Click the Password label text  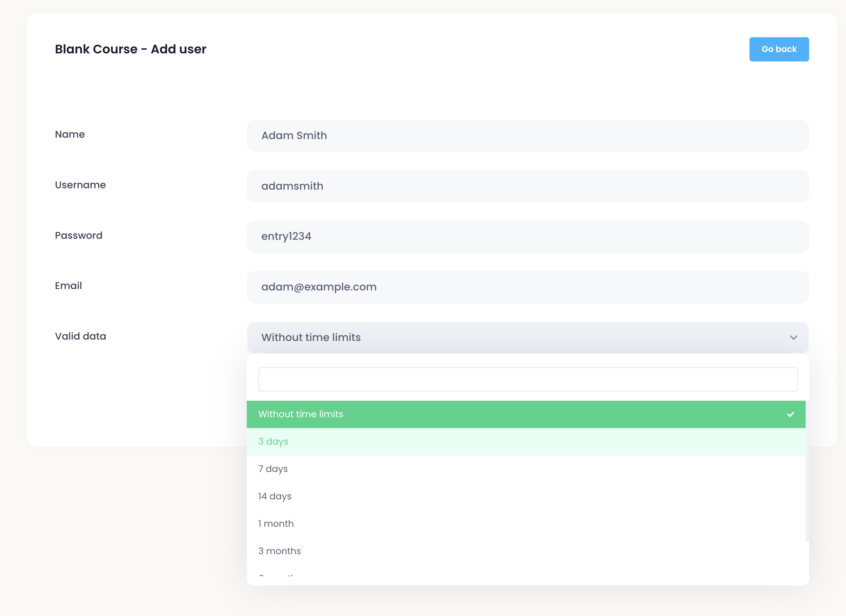pyautogui.click(x=79, y=235)
